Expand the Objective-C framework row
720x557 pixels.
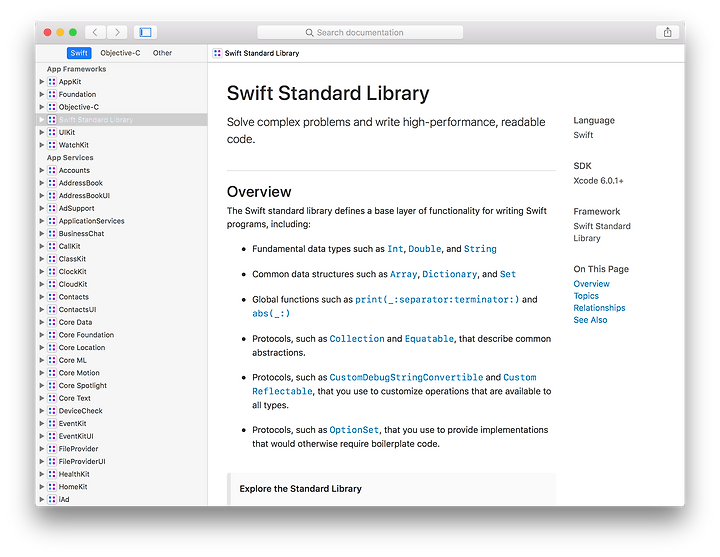(x=42, y=107)
